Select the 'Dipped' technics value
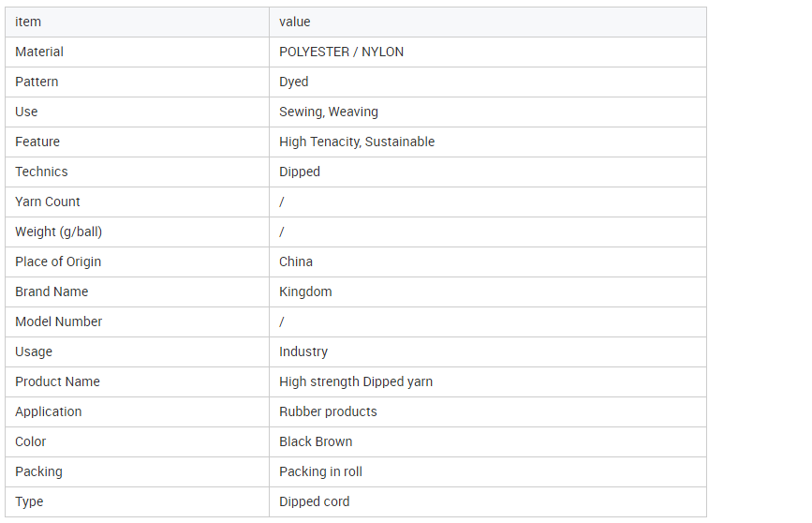The height and width of the screenshot is (523, 812). tap(299, 172)
